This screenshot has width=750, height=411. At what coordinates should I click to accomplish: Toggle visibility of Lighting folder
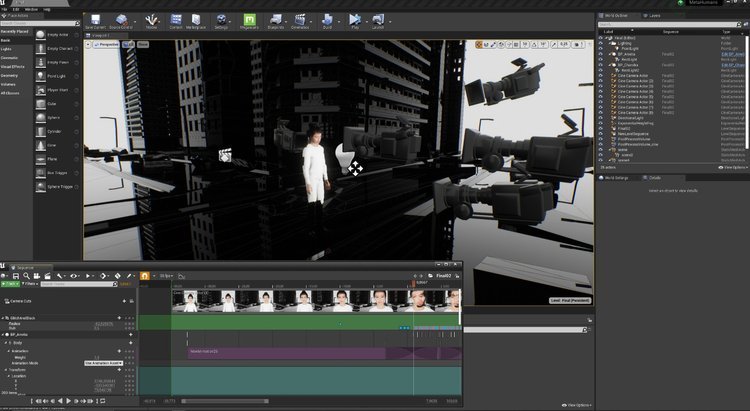coord(601,43)
